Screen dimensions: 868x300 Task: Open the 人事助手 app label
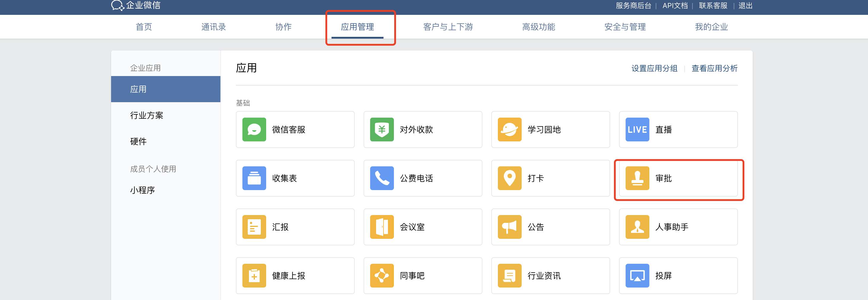(672, 227)
